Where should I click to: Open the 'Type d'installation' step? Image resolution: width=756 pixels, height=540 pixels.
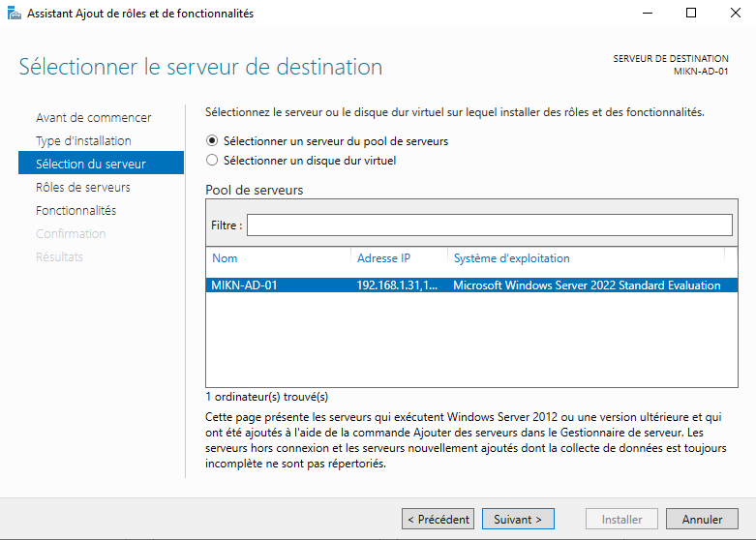[x=83, y=141]
